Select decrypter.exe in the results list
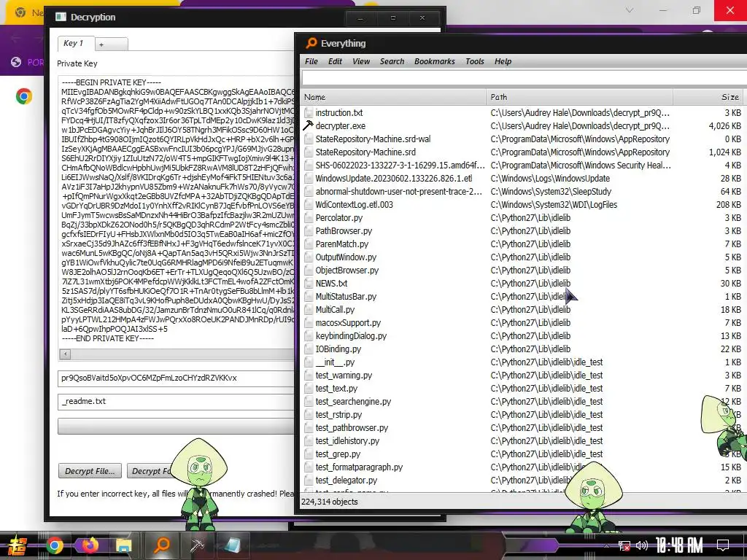The width and height of the screenshot is (747, 560). (x=340, y=126)
